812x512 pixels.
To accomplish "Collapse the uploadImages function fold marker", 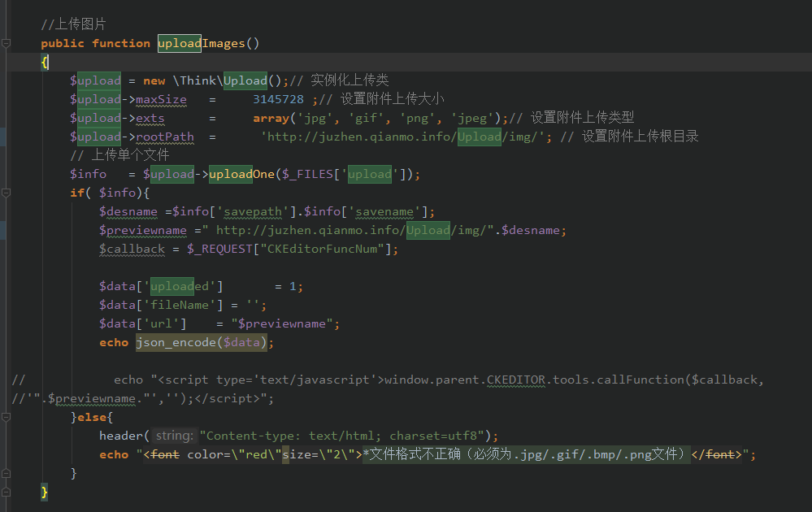I will pos(7,44).
